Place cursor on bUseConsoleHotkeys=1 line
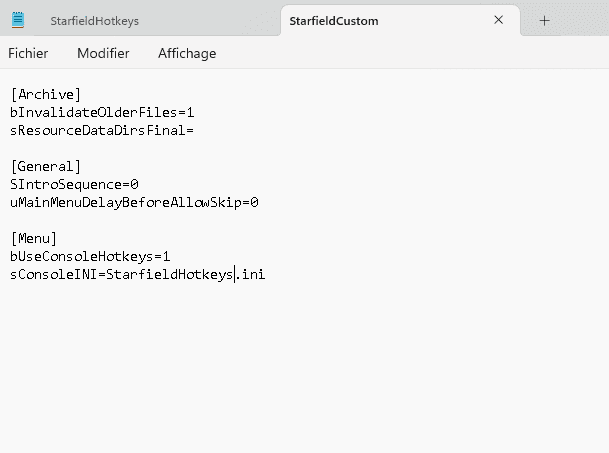This screenshot has width=609, height=453. click(90, 256)
